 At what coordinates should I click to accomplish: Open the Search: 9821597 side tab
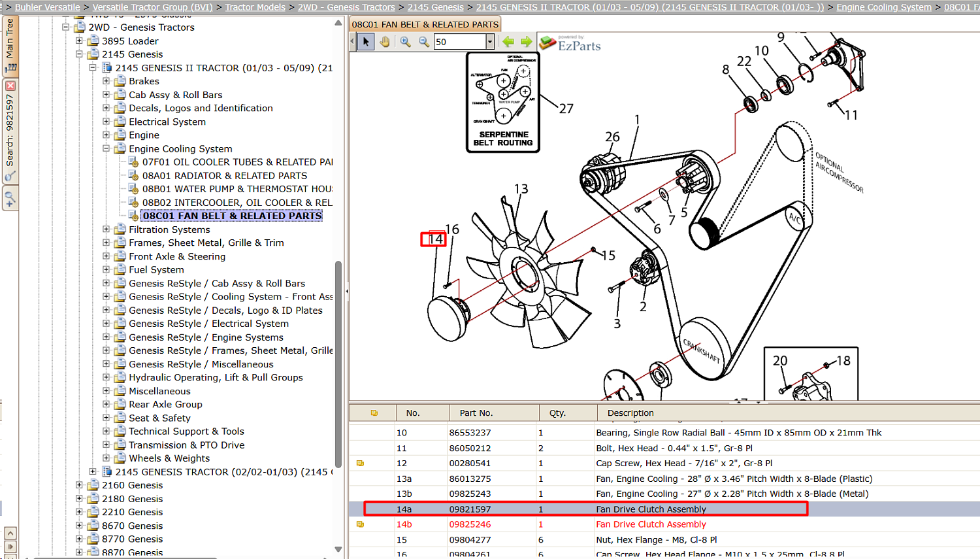pyautogui.click(x=10, y=131)
